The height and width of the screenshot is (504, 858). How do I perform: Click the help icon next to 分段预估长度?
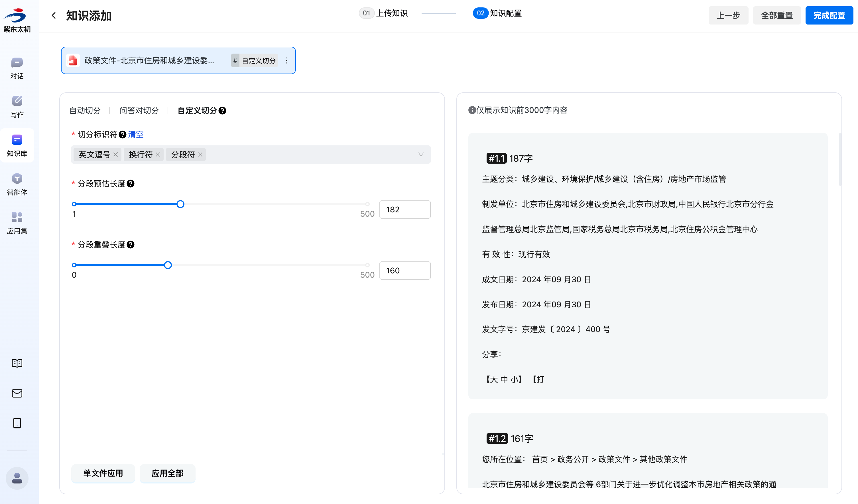[130, 184]
